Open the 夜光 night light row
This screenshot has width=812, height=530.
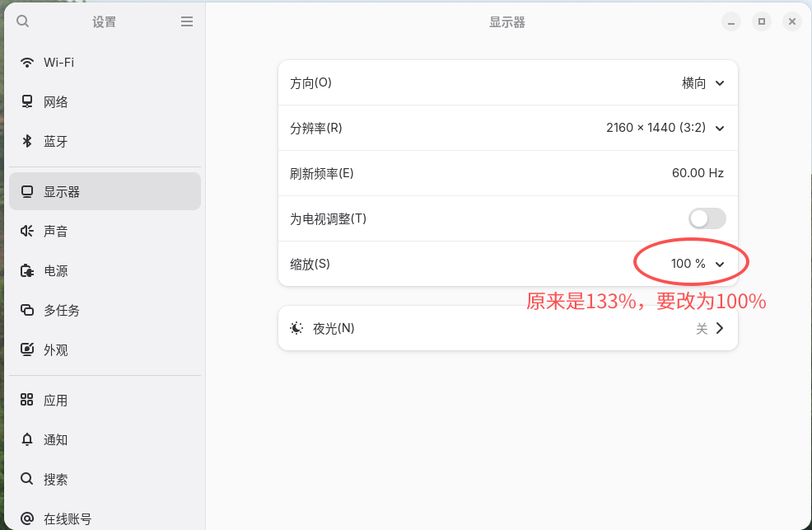[x=507, y=328]
